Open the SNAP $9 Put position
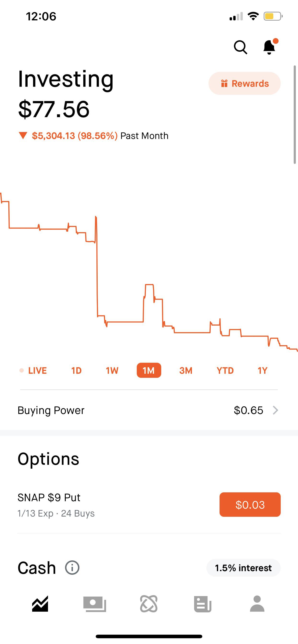This screenshot has height=644, width=298. 75,505
